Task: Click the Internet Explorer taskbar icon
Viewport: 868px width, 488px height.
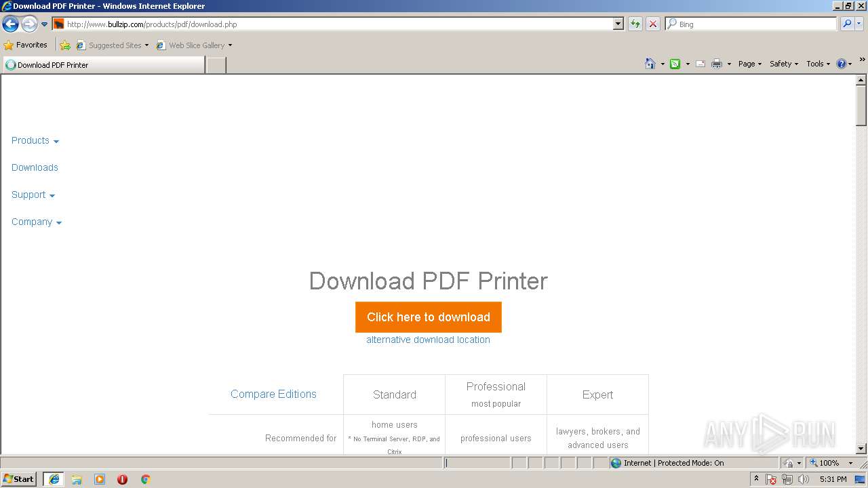Action: 54,479
